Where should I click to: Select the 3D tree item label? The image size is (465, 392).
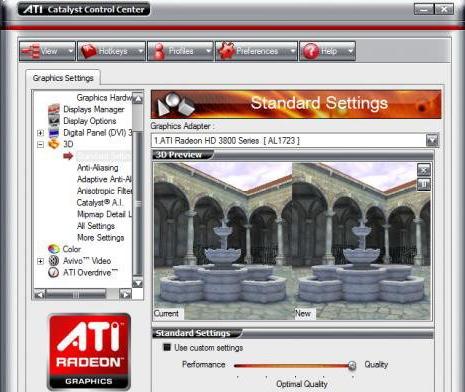pyautogui.click(x=68, y=144)
